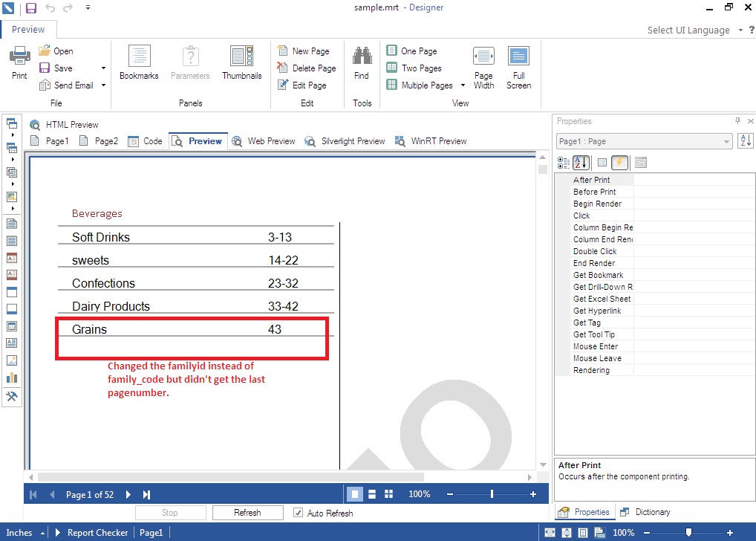Go to the last page
The image size is (756, 541).
point(146,495)
